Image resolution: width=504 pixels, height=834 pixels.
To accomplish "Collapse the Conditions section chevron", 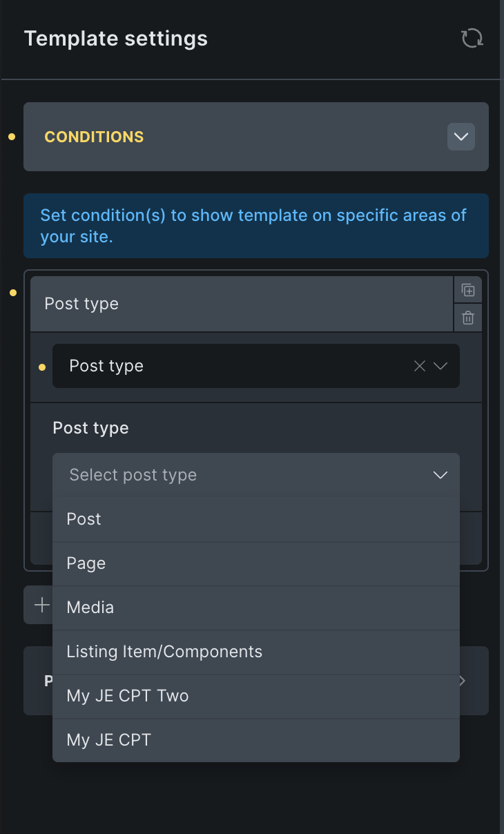I will pos(461,137).
